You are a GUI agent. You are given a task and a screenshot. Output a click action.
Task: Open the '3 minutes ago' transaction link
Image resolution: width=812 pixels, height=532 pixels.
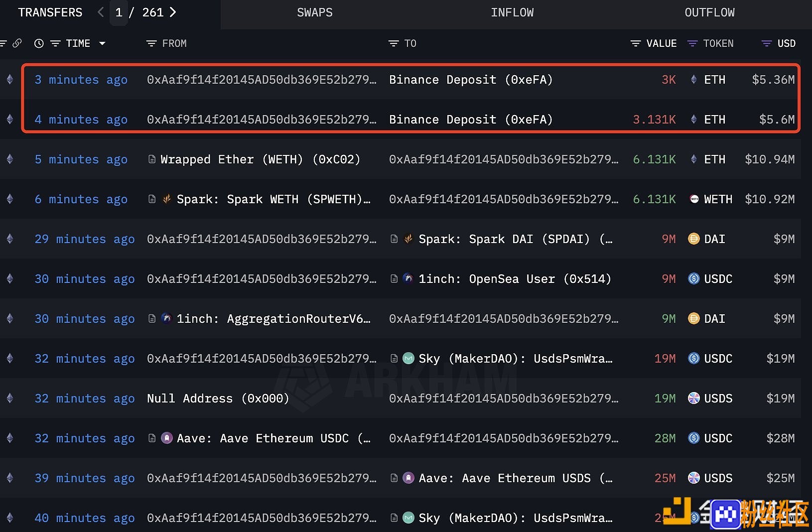[x=81, y=80]
